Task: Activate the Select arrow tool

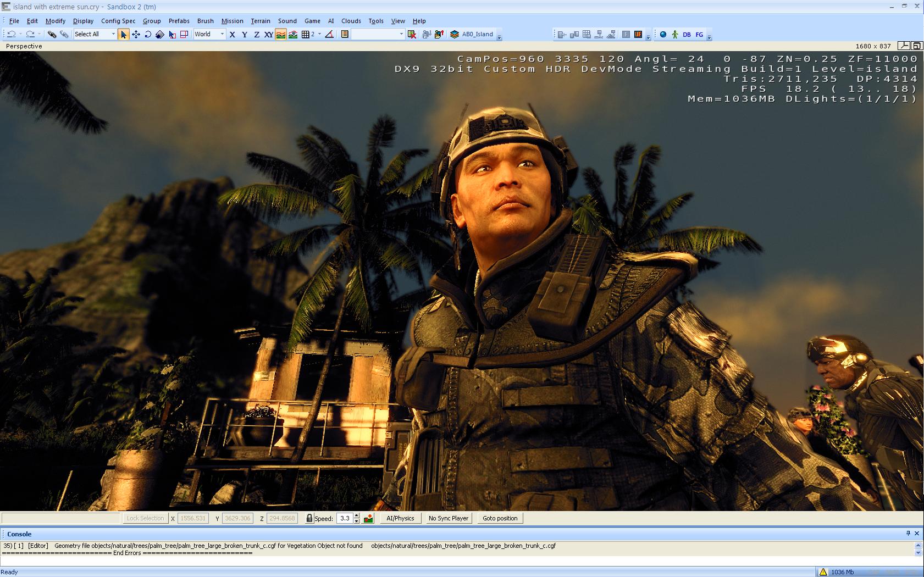Action: point(124,34)
